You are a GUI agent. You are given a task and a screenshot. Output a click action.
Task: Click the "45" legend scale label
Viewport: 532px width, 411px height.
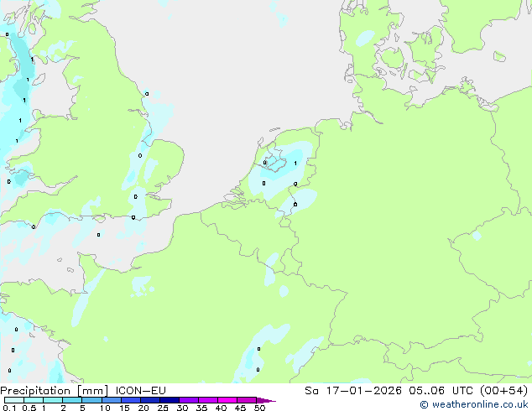point(240,408)
